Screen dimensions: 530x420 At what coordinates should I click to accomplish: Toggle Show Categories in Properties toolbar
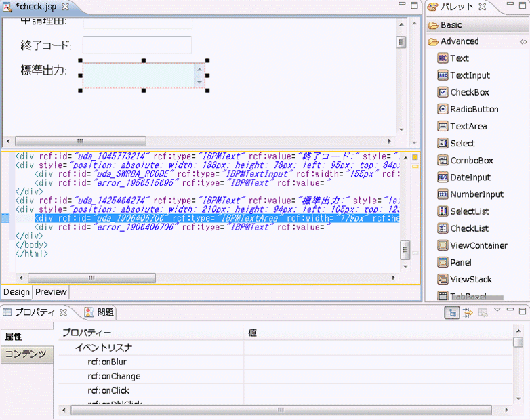click(x=451, y=312)
